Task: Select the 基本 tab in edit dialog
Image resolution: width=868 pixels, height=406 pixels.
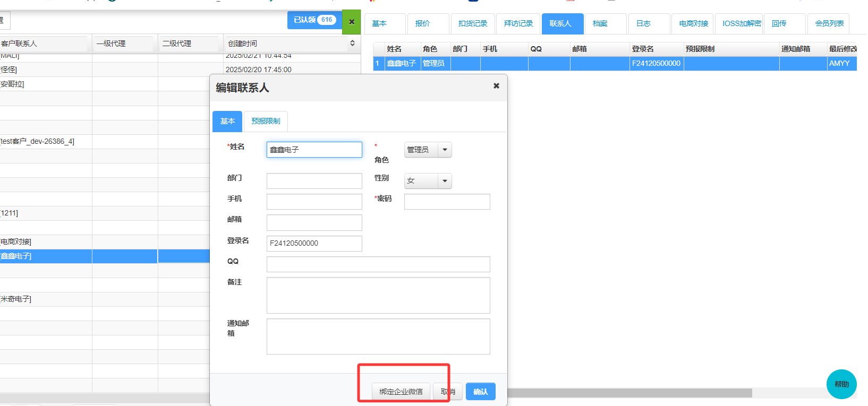Action: click(x=227, y=122)
